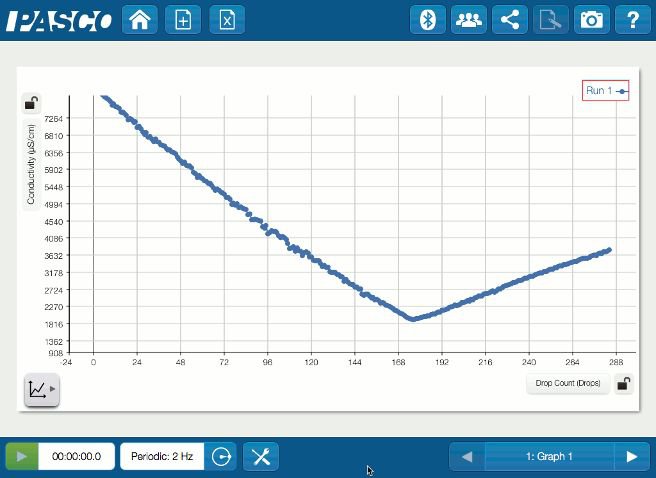Take a snapshot with the camera
Image resolution: width=656 pixels, height=478 pixels.
592,20
